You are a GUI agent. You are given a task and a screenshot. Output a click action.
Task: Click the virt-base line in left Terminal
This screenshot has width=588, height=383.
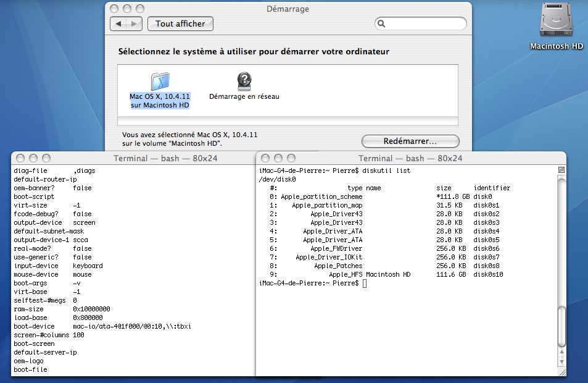point(48,292)
